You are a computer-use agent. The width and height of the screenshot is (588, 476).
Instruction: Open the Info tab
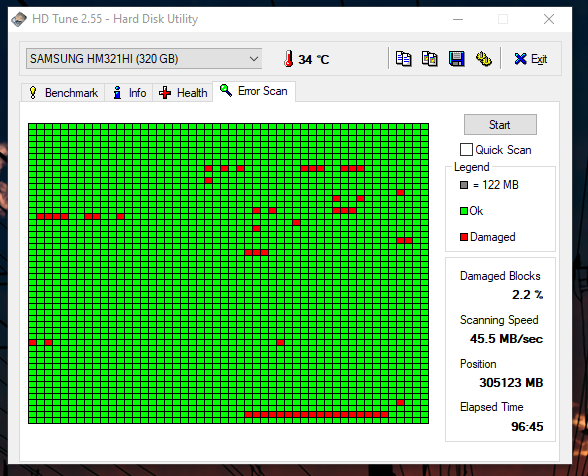pos(129,93)
